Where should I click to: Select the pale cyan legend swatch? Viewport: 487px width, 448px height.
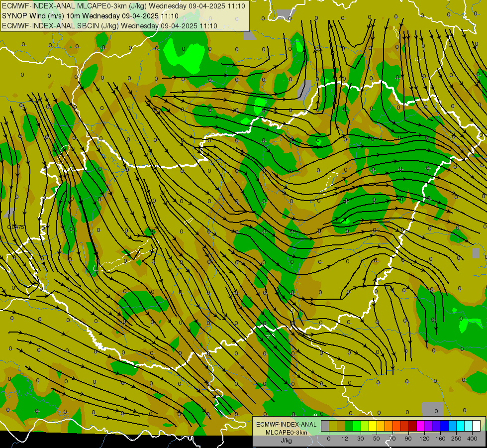(x=469, y=426)
